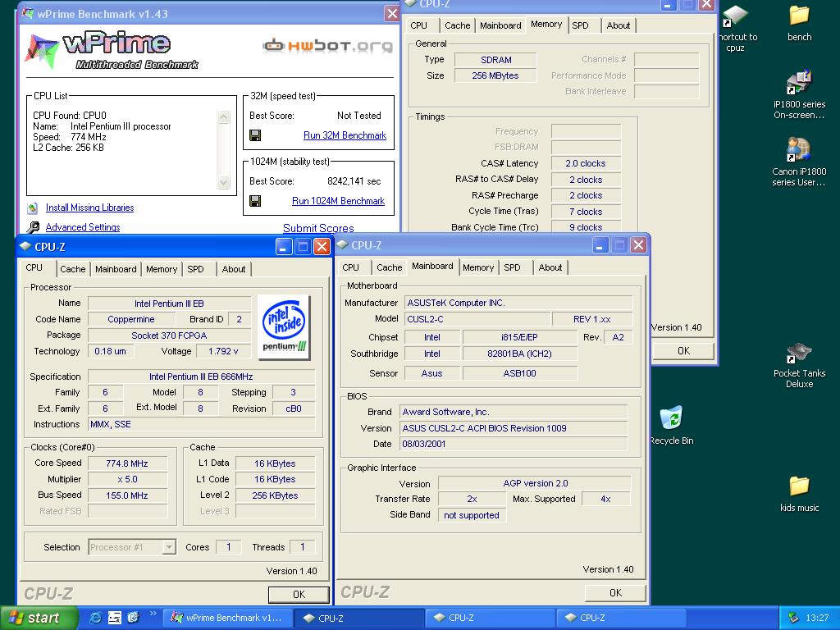The image size is (840, 630).
Task: Click Submit Scores link
Action: [x=318, y=228]
